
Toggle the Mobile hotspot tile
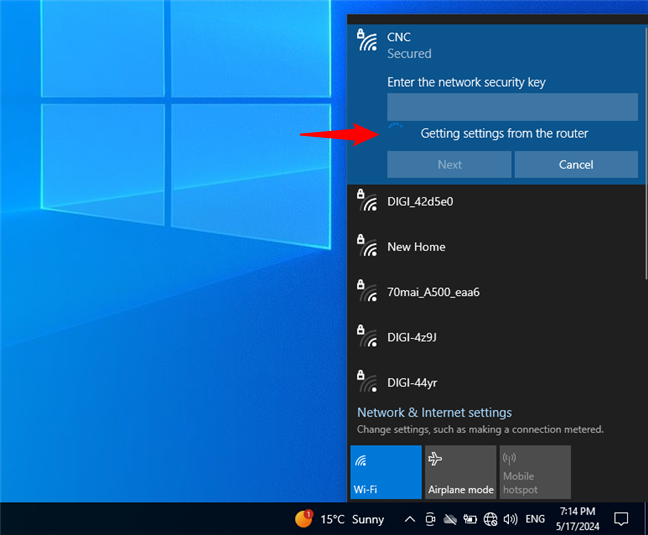click(x=535, y=472)
